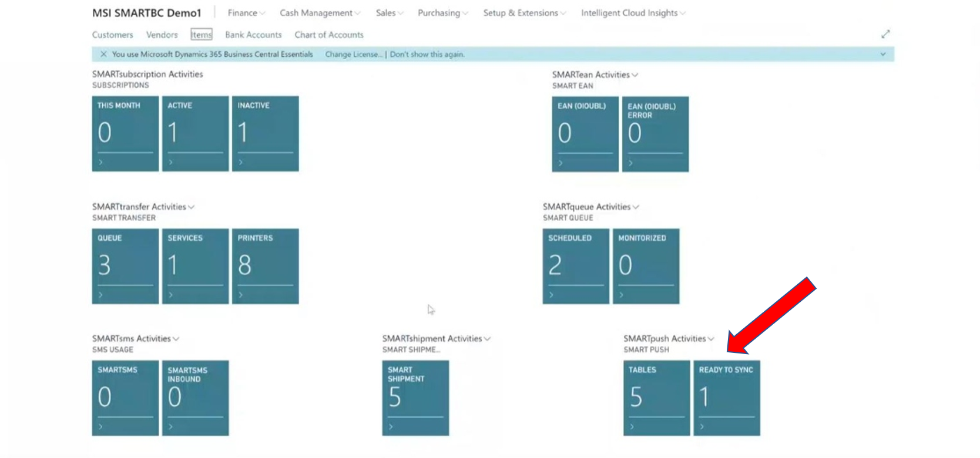Open the Purchasing menu
The image size is (980, 458).
443,13
